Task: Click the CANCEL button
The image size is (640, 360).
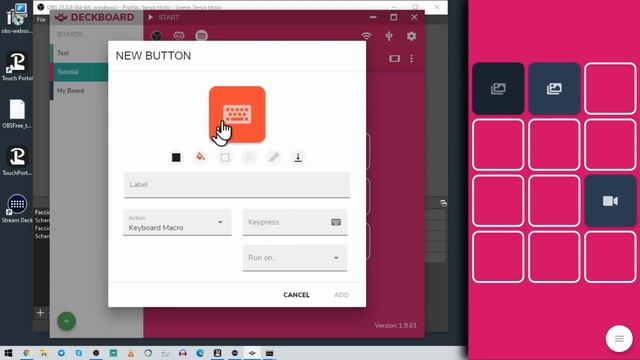Action: [x=296, y=295]
